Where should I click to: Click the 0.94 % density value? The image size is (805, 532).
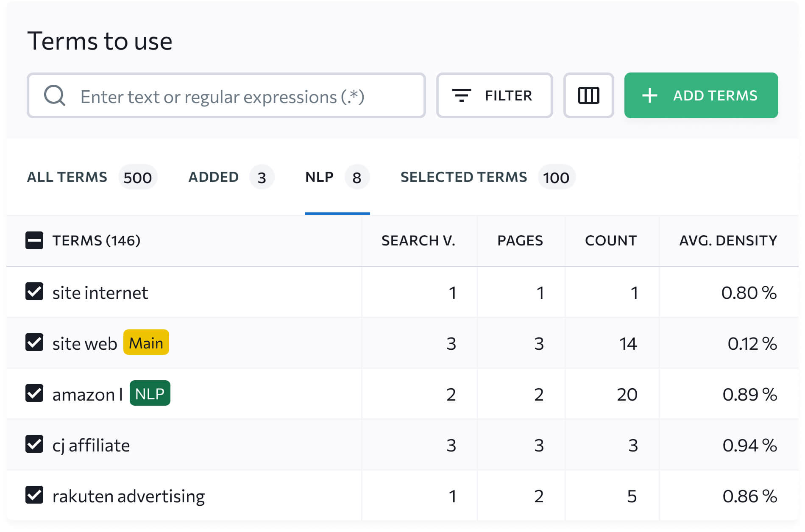750,445
